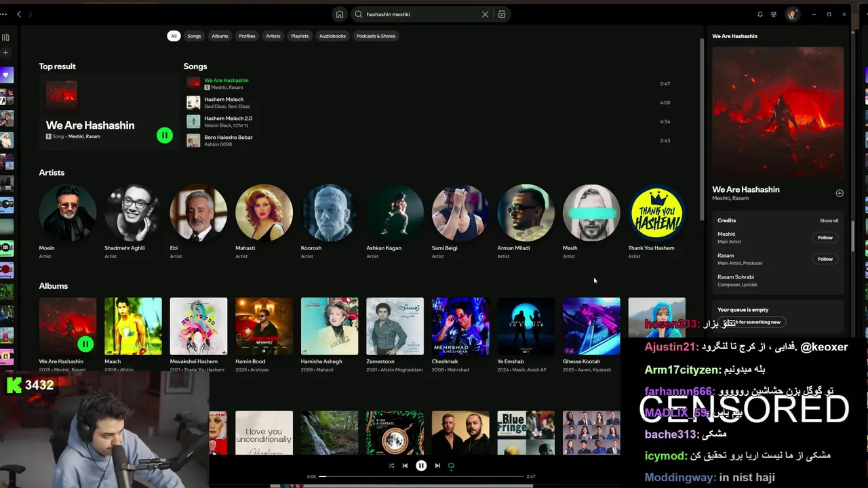The image size is (868, 488).
Task: Play the song Hashem Melech
Action: (429, 103)
